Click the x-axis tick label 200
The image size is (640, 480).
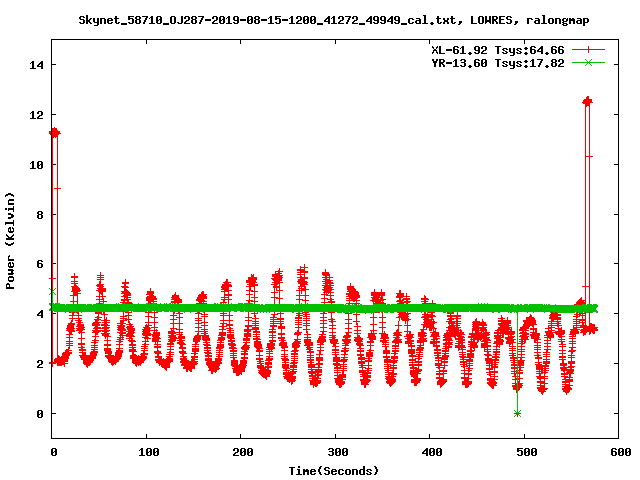tap(243, 452)
